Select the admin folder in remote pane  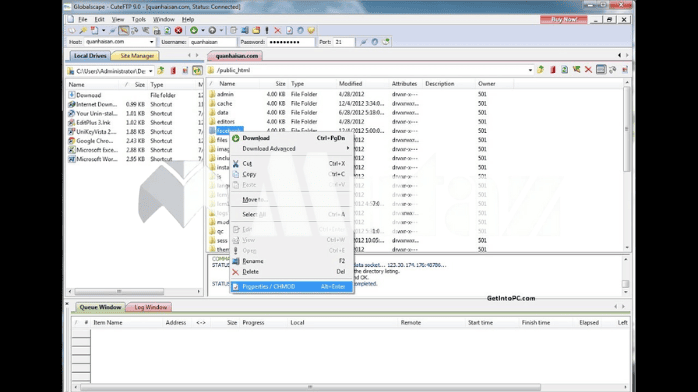pos(225,94)
